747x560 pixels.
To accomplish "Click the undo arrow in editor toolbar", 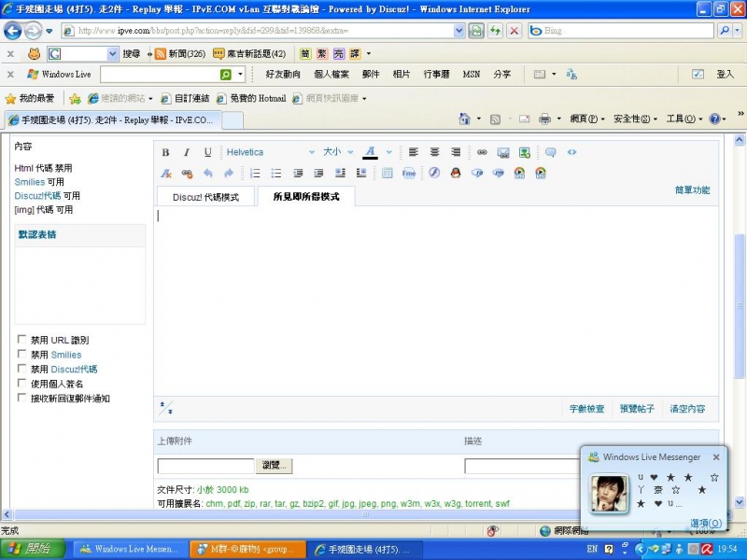I will click(x=207, y=173).
